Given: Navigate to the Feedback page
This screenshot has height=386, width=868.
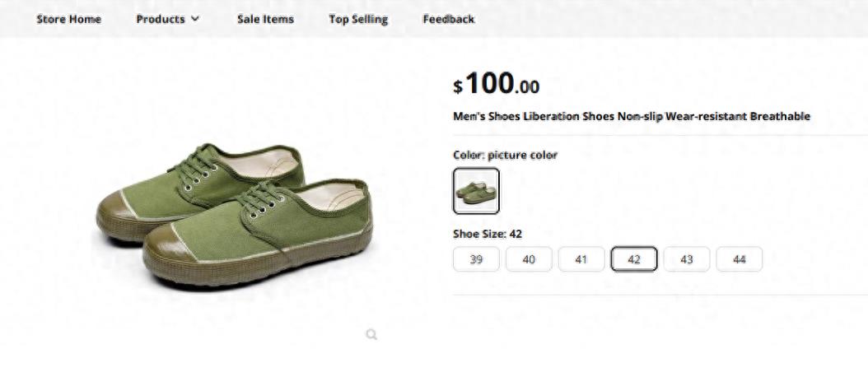Looking at the screenshot, I should (x=449, y=19).
